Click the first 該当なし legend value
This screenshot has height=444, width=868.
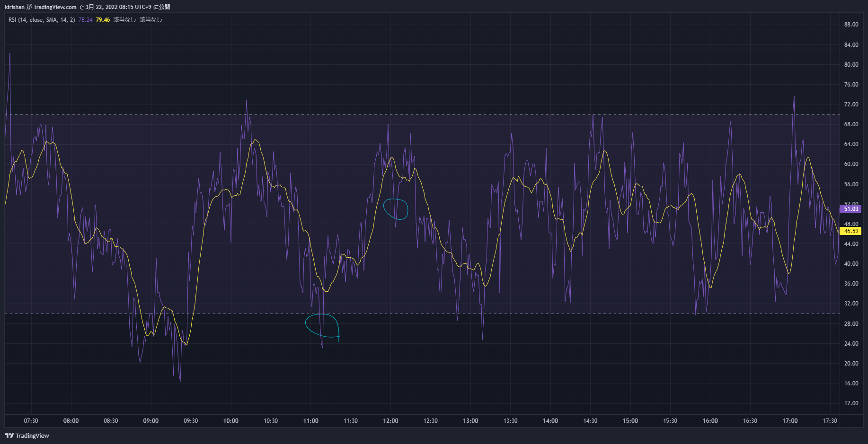tap(124, 20)
